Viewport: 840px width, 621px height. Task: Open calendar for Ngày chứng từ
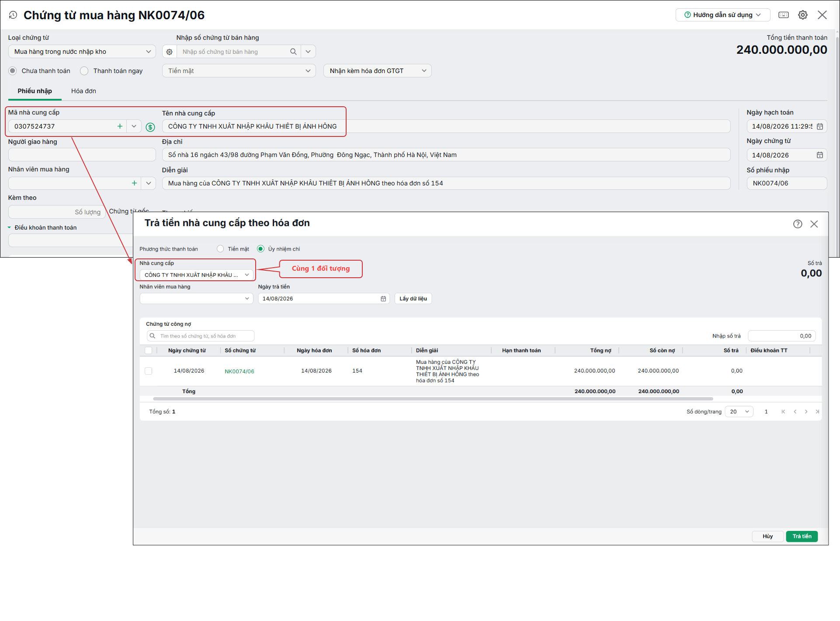pos(820,155)
